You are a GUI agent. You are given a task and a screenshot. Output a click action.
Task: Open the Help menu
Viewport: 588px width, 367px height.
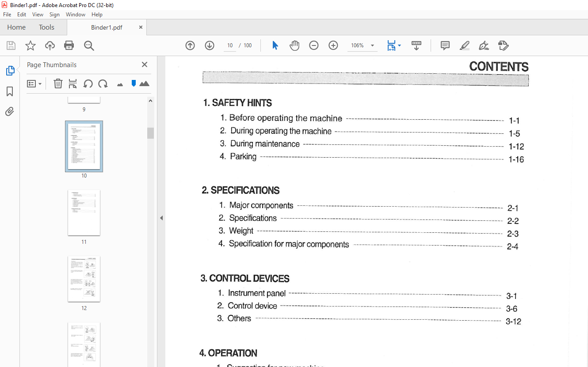97,15
